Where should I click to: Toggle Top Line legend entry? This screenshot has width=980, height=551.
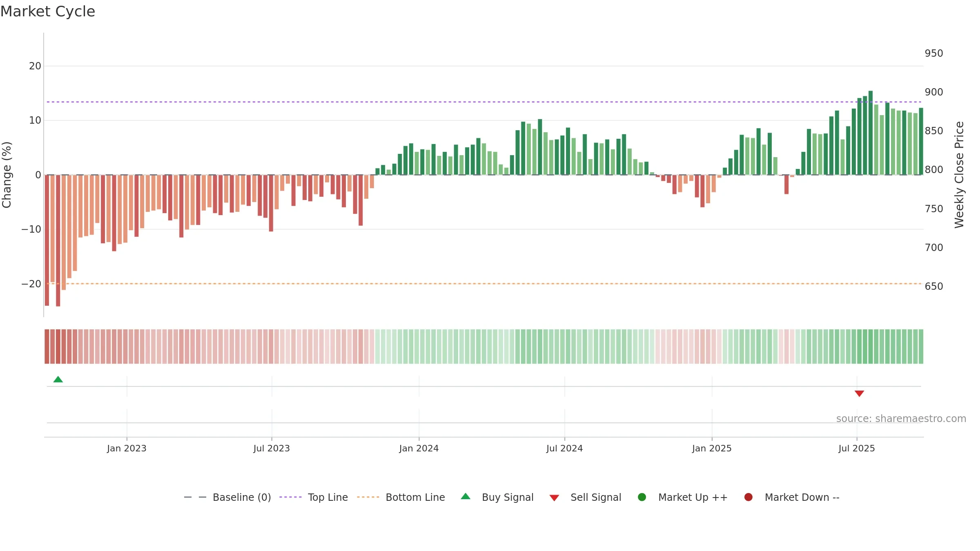pos(314,497)
